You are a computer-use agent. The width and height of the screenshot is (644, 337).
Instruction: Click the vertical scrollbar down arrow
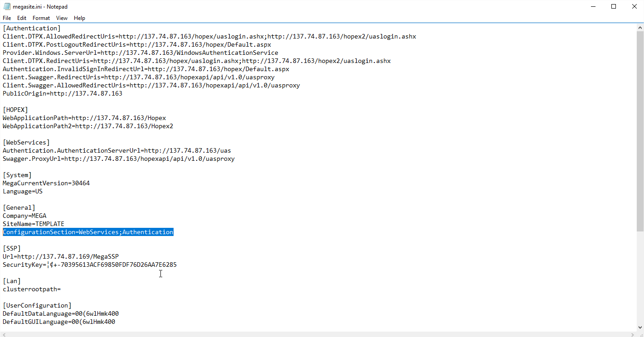(x=640, y=327)
